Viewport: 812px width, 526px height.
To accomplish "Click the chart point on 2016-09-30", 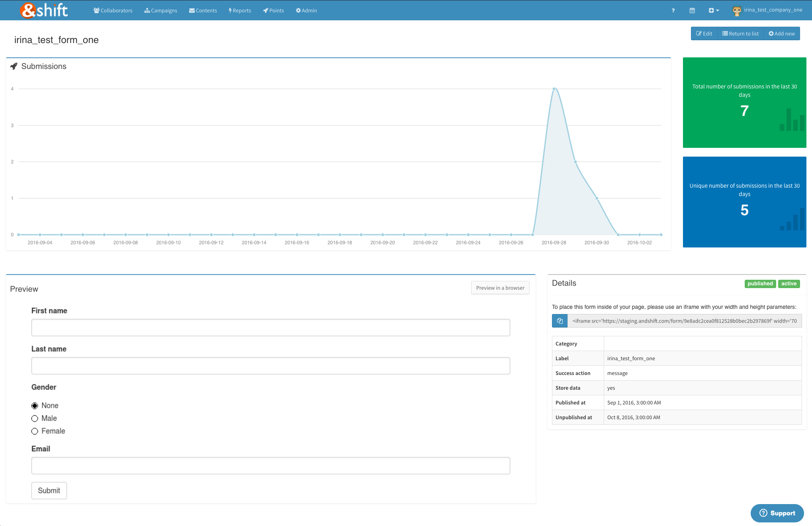I will coord(597,198).
